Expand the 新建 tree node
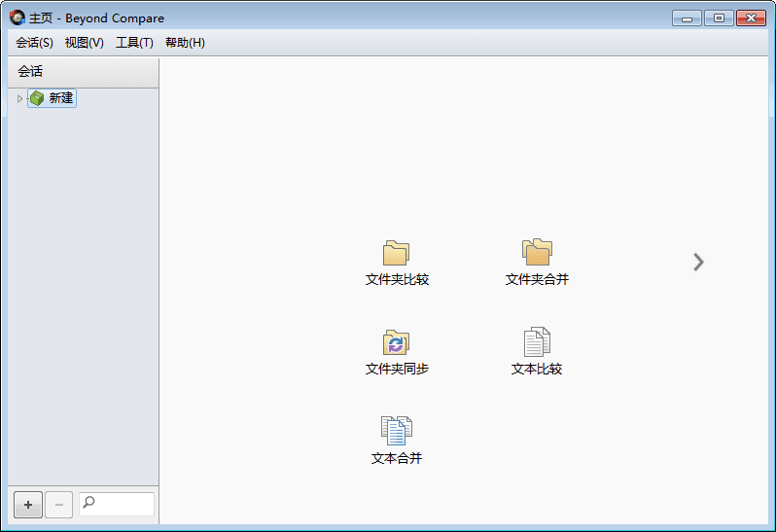The height and width of the screenshot is (532, 776). click(x=19, y=98)
